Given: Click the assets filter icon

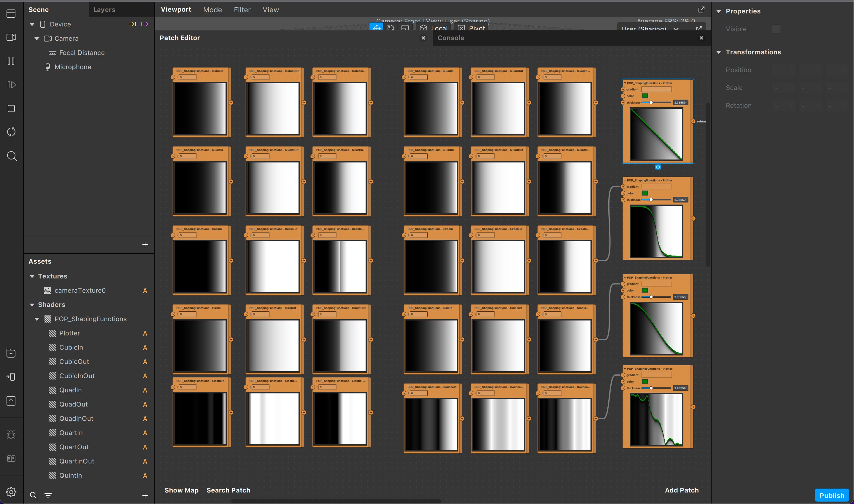Looking at the screenshot, I should coord(48,495).
